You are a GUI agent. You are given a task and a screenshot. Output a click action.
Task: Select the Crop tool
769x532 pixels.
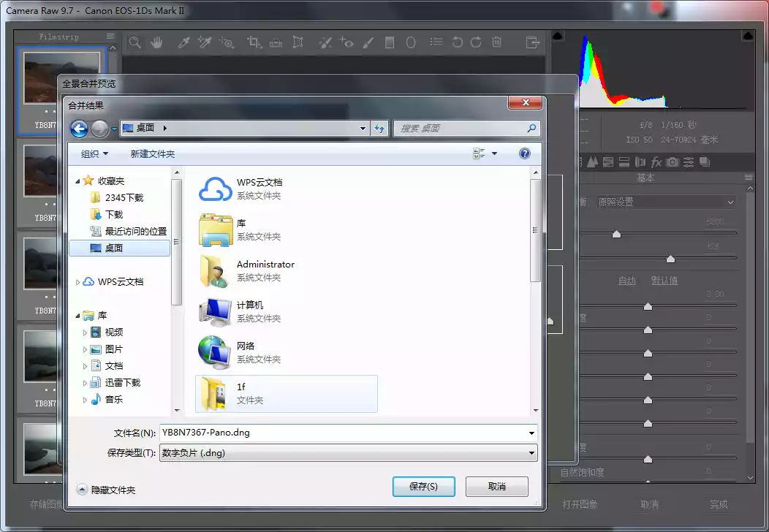click(x=254, y=43)
